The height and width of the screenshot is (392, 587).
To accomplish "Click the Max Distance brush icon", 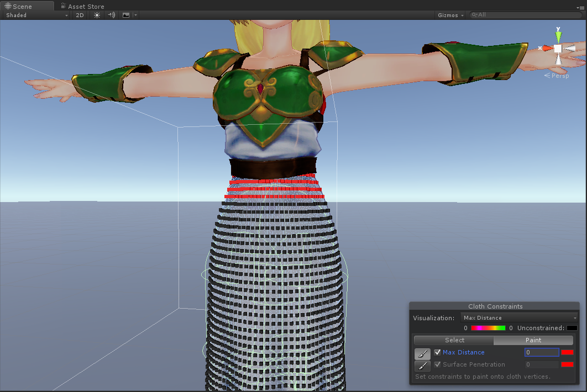I will click(422, 353).
